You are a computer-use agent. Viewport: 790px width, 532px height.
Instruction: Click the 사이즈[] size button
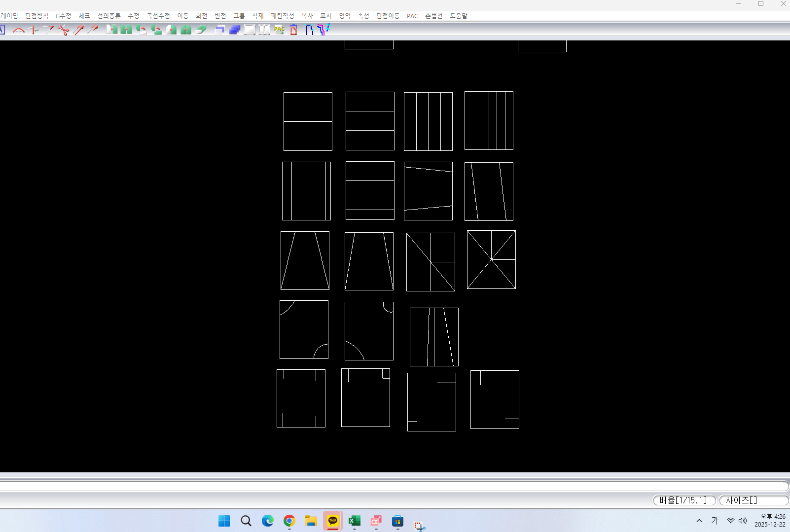753,500
